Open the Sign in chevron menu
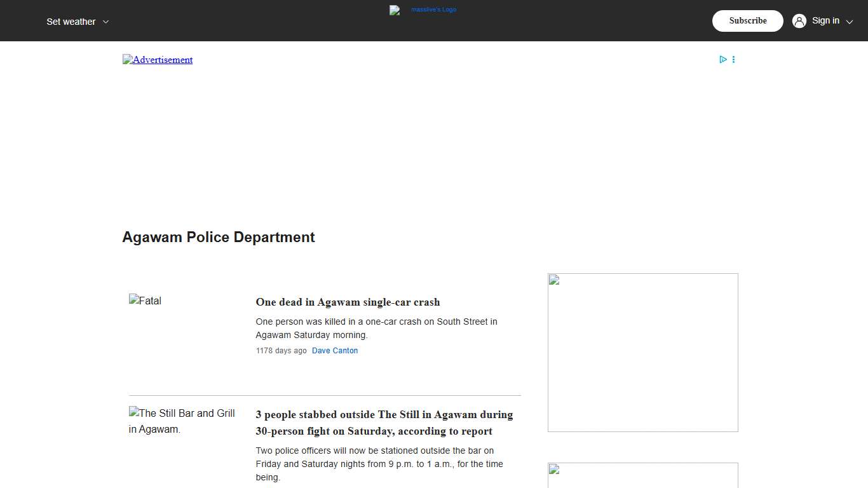Screen dimensions: 868x488 coord(848,22)
